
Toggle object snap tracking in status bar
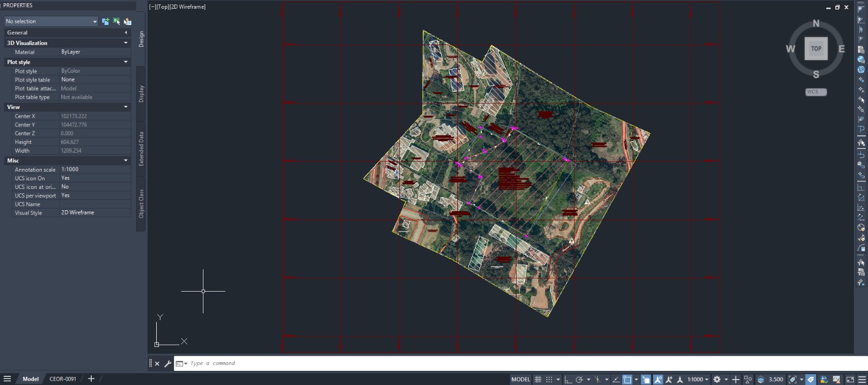click(616, 380)
